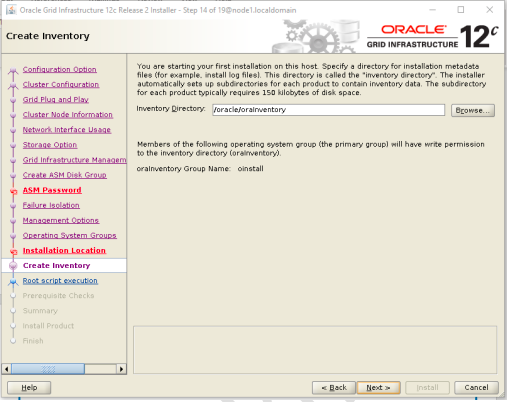This screenshot has width=507, height=402.
Task: Go to the Operating System Groups step
Action: [x=69, y=235]
